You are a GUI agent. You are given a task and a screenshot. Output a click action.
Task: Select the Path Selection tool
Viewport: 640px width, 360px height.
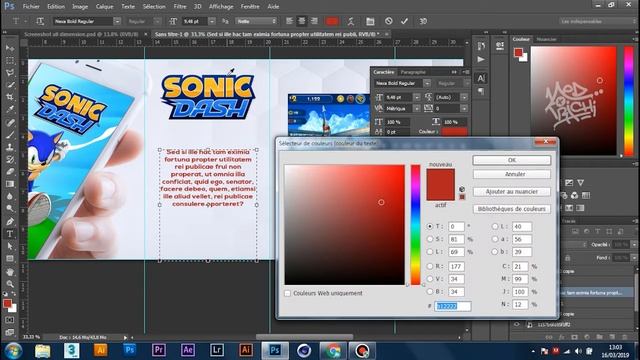pos(10,246)
